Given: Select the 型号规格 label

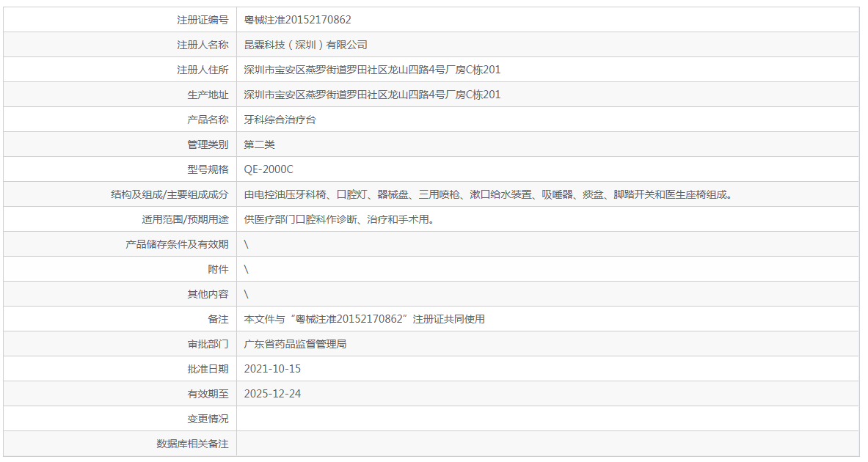Looking at the screenshot, I should (x=208, y=169).
